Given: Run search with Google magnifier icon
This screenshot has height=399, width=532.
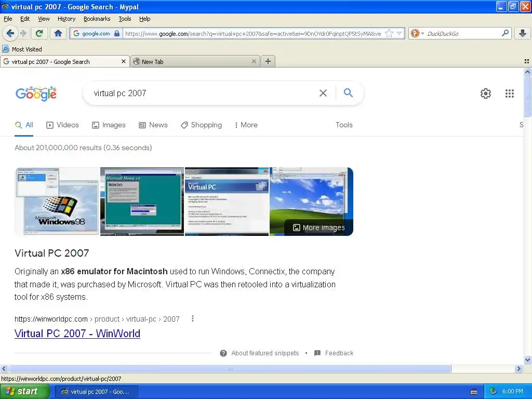Looking at the screenshot, I should pyautogui.click(x=348, y=92).
